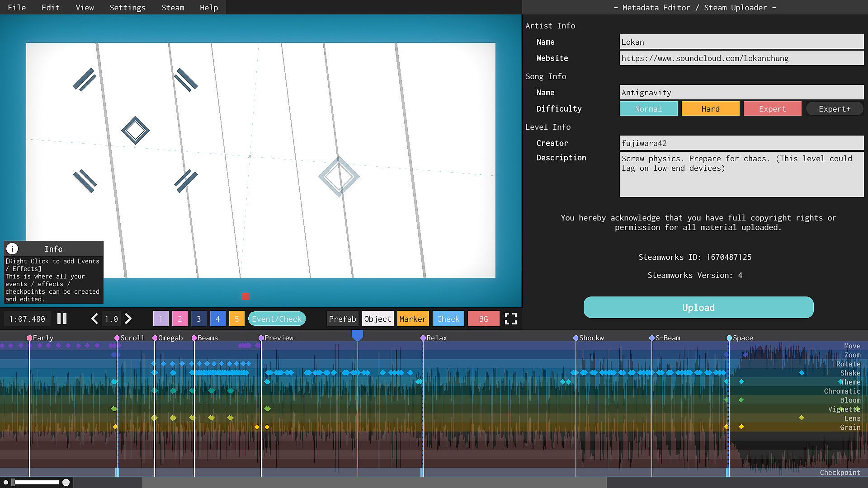Increase playback speed with right chevron
Screen dimensions: 868x488
[128, 319]
